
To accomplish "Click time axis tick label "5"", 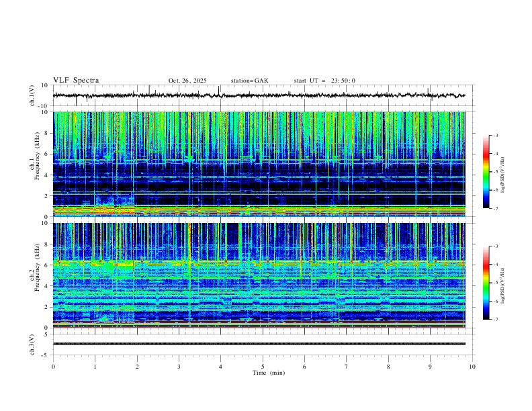I will click(x=263, y=367).
